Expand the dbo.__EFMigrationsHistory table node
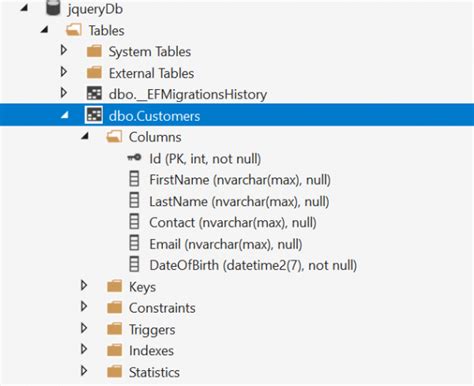Viewport: 474px width, 386px height. [x=64, y=93]
